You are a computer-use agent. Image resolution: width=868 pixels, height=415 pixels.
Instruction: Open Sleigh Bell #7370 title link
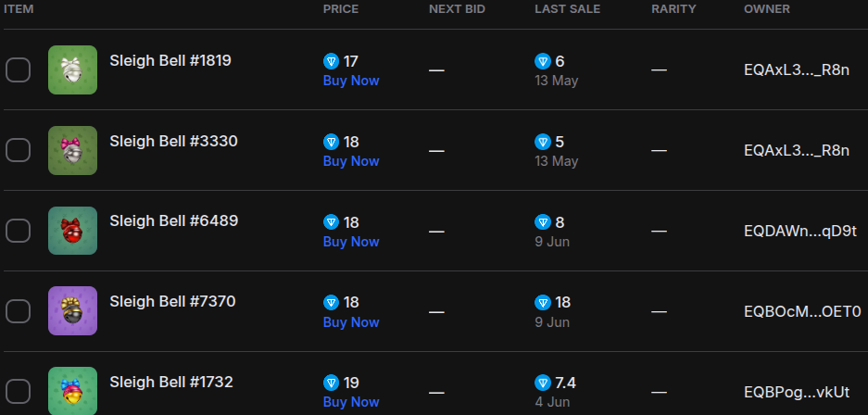click(172, 301)
